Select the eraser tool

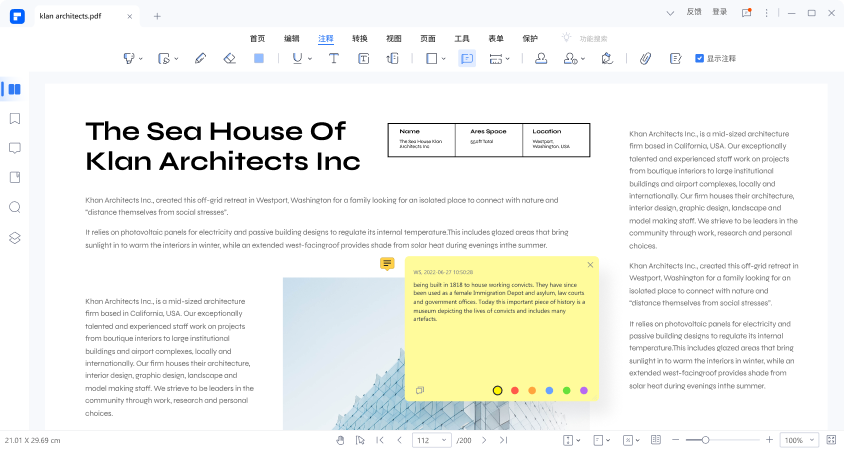pos(230,58)
